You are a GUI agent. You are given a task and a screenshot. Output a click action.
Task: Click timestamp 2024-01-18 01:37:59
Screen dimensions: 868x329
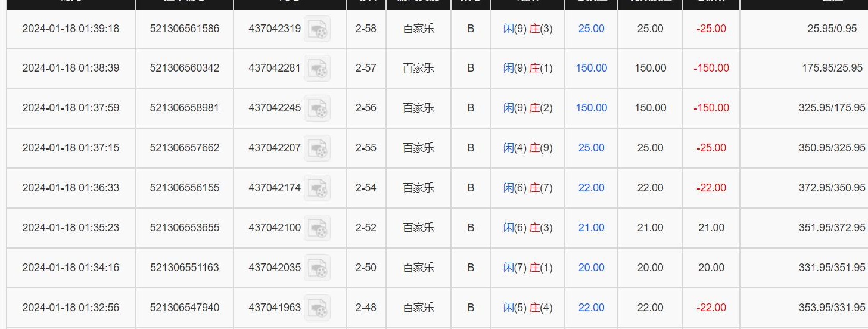(x=71, y=108)
